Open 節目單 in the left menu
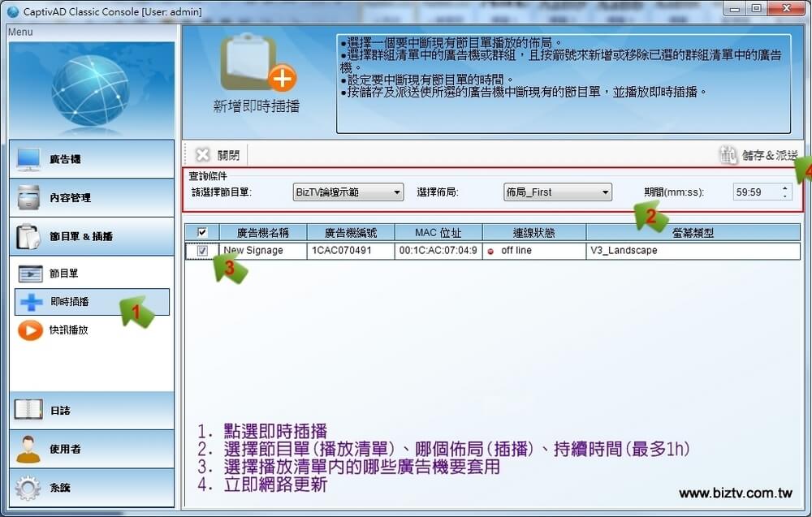Screen dimensions: 812x517 pyautogui.click(x=63, y=274)
